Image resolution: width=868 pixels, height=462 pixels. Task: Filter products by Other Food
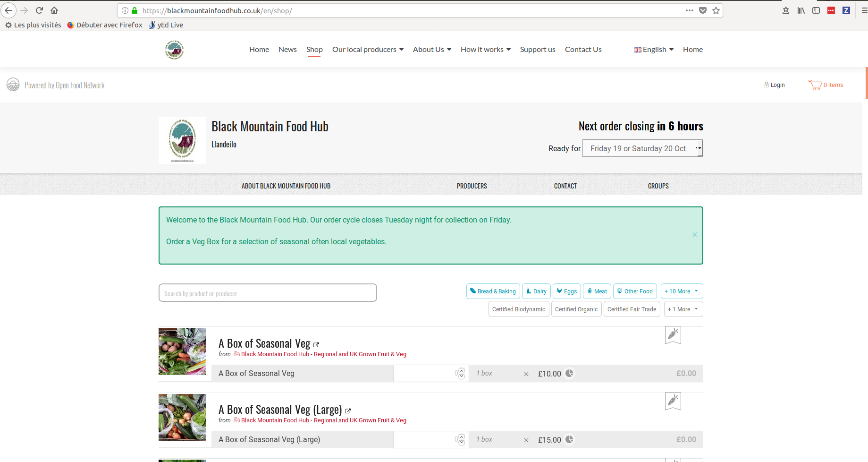click(x=635, y=291)
